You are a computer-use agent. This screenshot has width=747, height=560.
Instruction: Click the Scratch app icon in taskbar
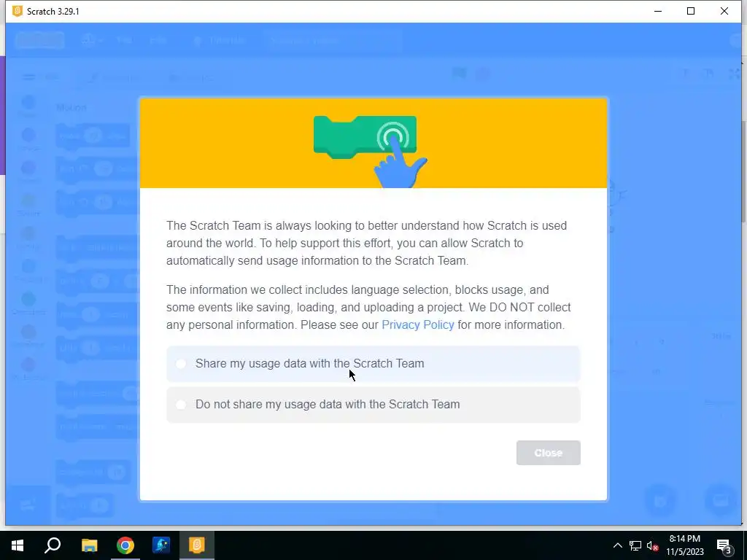(x=197, y=545)
